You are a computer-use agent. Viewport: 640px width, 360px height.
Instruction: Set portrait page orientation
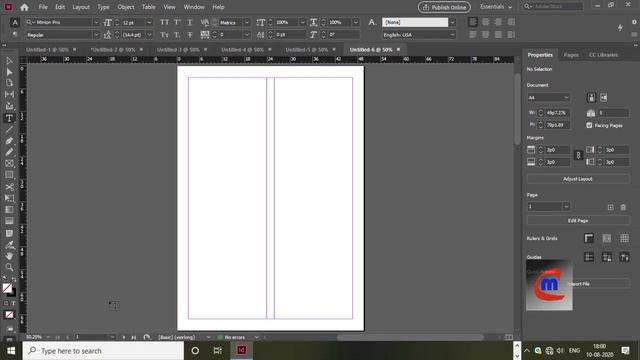[x=591, y=98]
